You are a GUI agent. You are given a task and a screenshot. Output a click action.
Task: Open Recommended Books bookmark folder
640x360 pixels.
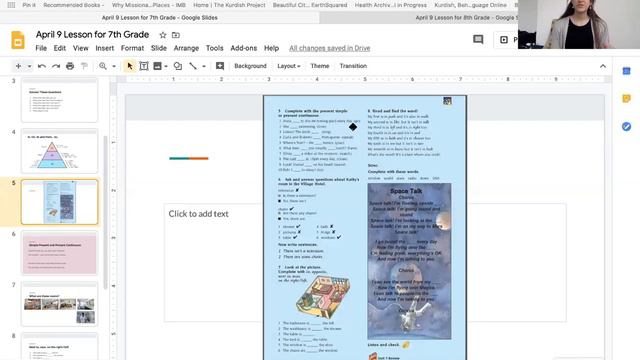[73, 5]
